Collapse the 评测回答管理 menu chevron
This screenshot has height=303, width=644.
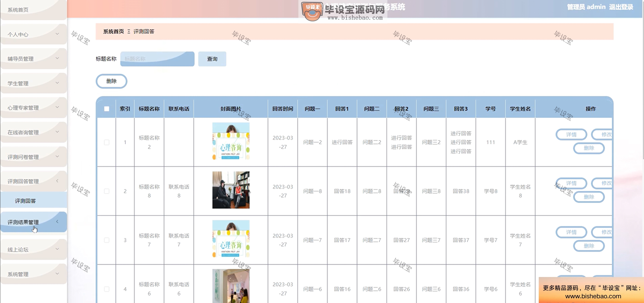point(57,181)
